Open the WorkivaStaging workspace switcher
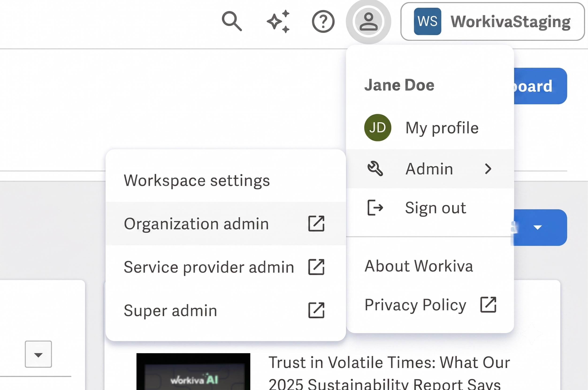588x390 pixels. click(x=493, y=21)
